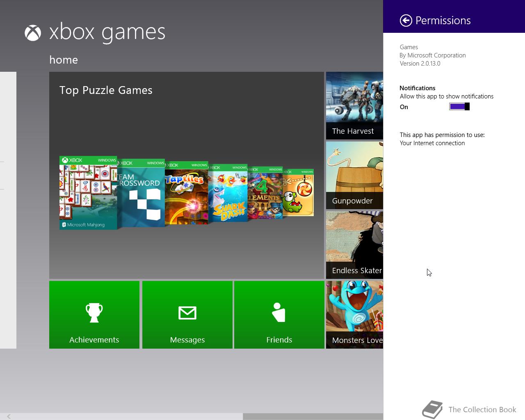Open the Team Crossword game cover
The width and height of the screenshot is (525, 420).
tap(141, 193)
